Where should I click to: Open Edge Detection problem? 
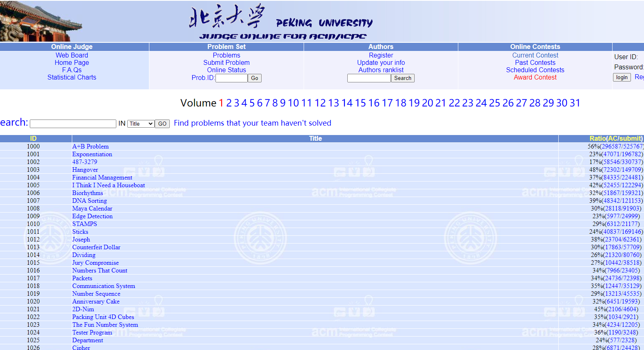[x=93, y=216]
